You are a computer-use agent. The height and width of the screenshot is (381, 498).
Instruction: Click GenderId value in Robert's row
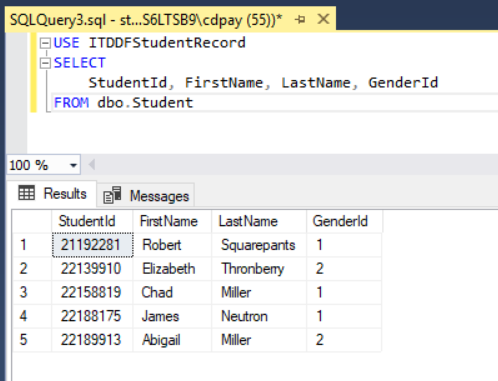click(344, 245)
